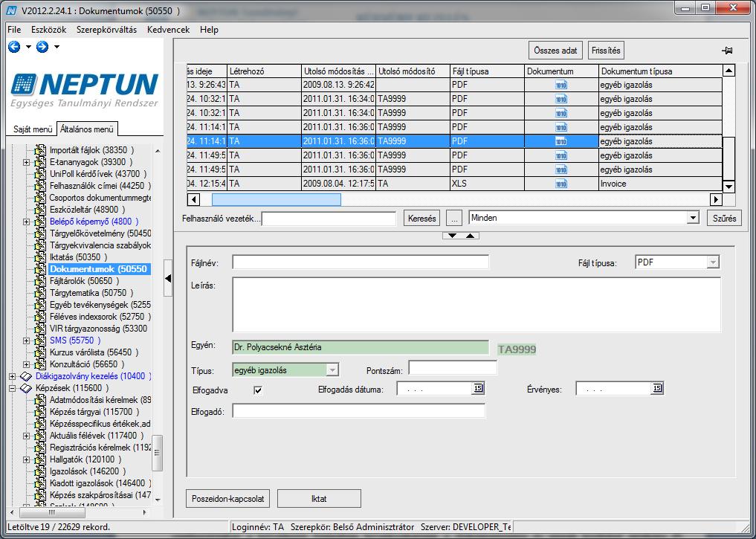Open the Típus dropdown showing egyéb igazolás
Image resolution: width=756 pixels, height=539 pixels.
click(332, 370)
